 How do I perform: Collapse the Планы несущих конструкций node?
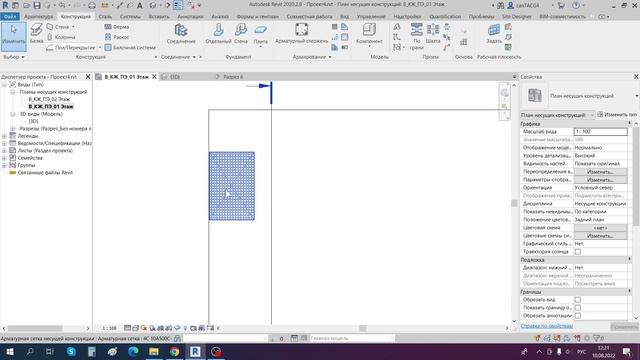(x=13, y=92)
